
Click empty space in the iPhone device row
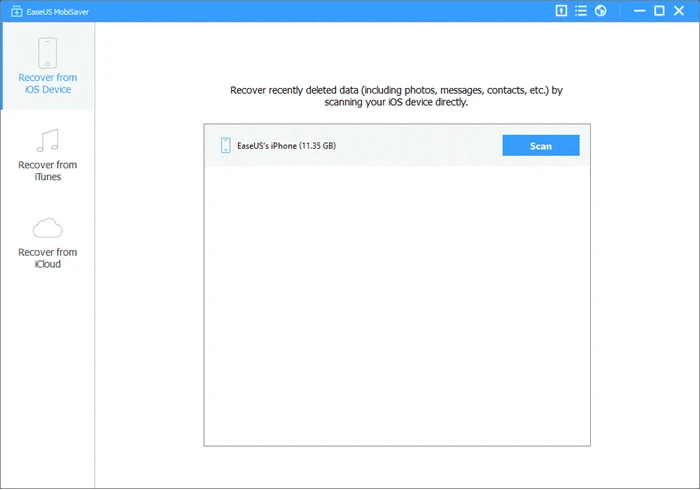pos(420,146)
